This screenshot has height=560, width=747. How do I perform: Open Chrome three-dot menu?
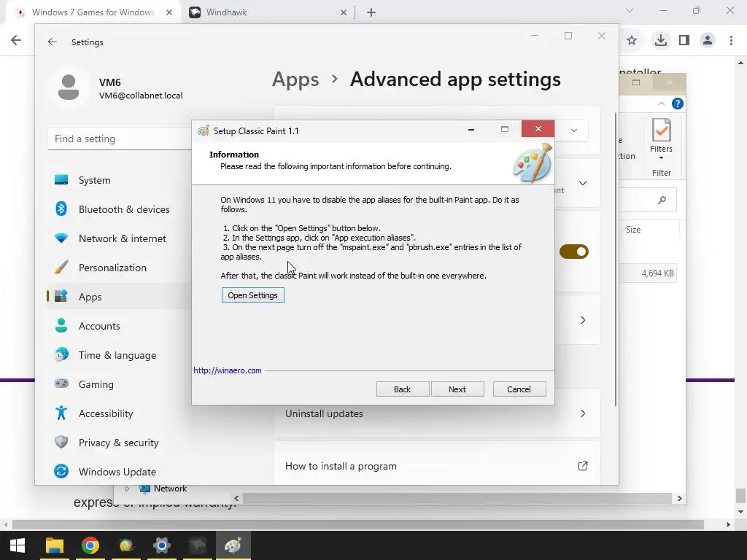(731, 40)
